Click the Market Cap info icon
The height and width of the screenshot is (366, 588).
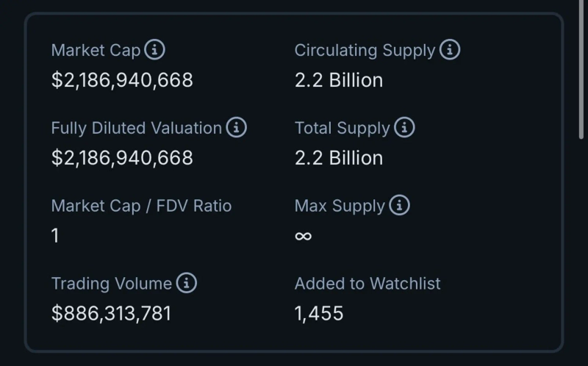pos(155,50)
